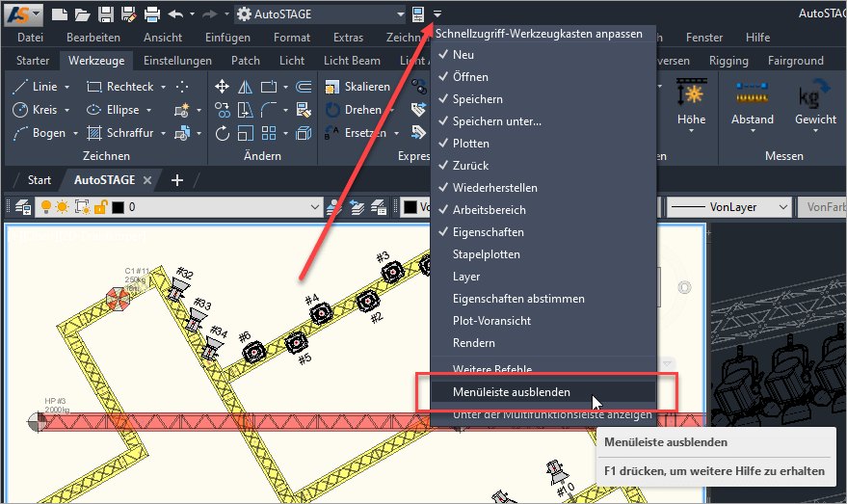The height and width of the screenshot is (504, 847).
Task: Click the Drehen rotate tool
Action: (x=353, y=110)
